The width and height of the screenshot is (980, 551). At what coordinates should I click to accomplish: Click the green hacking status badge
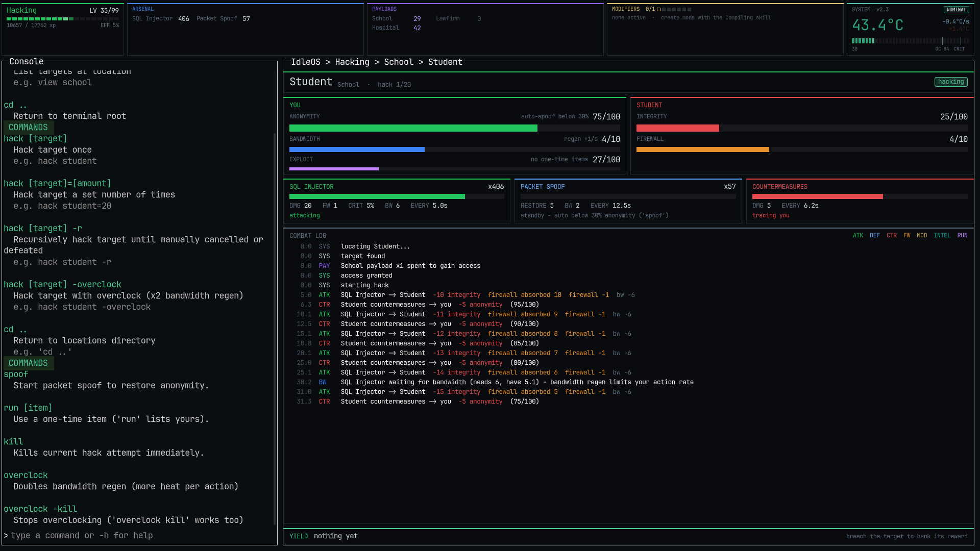951,82
